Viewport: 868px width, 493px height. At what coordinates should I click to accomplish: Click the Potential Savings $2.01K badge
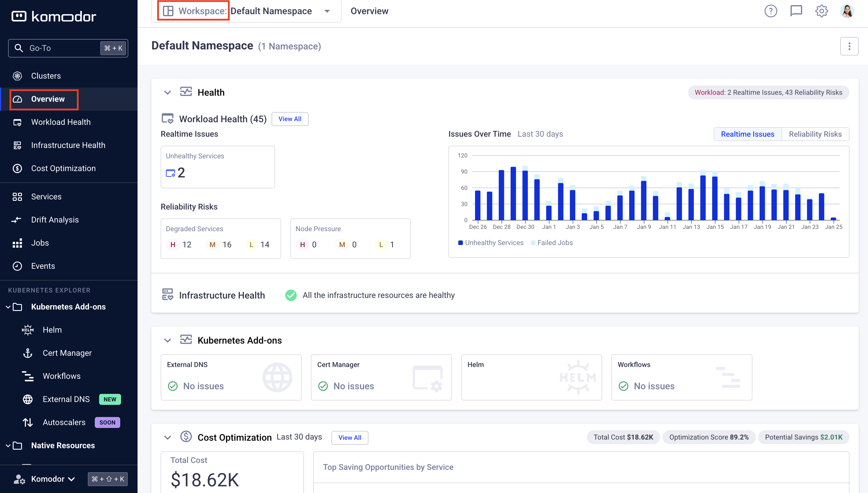(x=803, y=437)
